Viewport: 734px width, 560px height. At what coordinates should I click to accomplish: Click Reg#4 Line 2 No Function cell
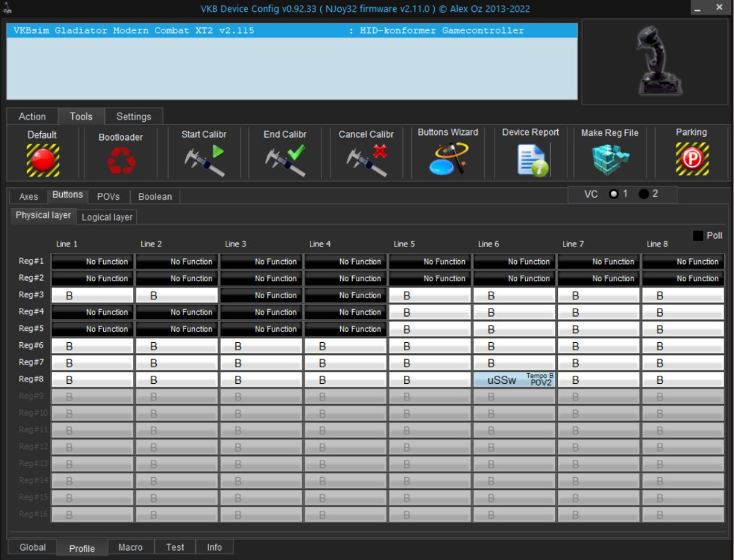177,312
